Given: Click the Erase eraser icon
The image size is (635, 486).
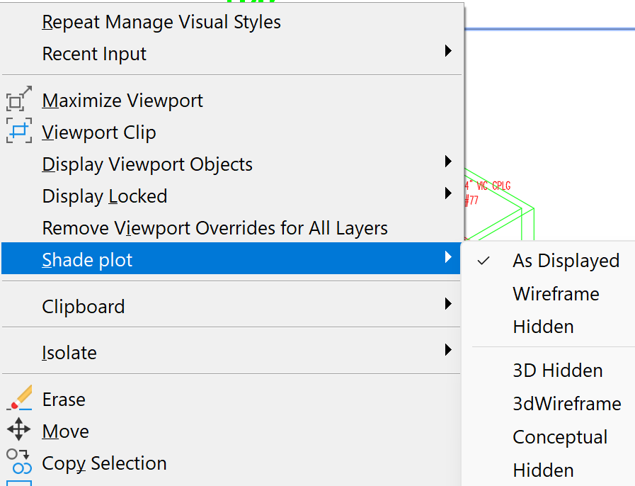Looking at the screenshot, I should (x=19, y=398).
